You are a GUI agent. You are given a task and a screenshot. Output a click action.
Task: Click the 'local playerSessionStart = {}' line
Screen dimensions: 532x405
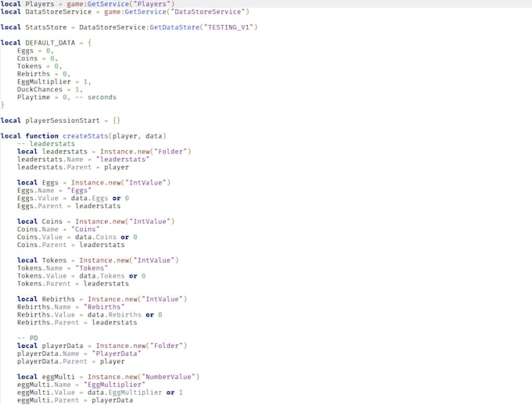pos(60,120)
